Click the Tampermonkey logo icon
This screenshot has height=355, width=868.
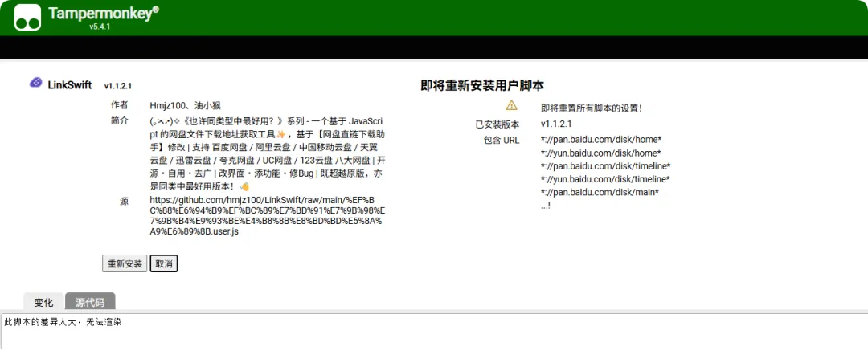(27, 17)
